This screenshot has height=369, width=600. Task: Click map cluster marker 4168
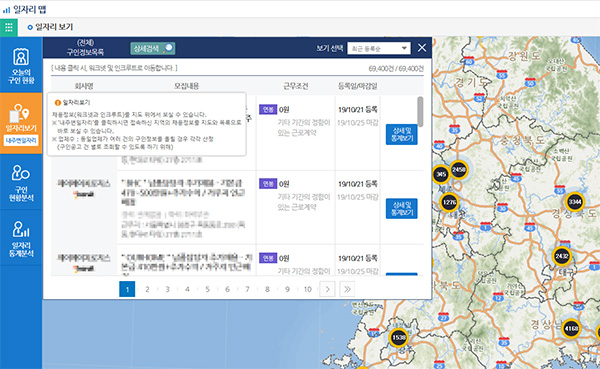(571, 328)
